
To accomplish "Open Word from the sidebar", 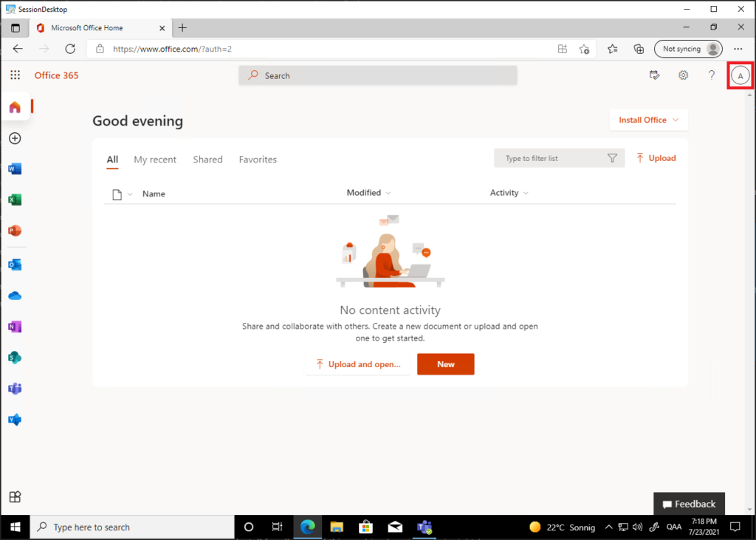I will [x=15, y=169].
